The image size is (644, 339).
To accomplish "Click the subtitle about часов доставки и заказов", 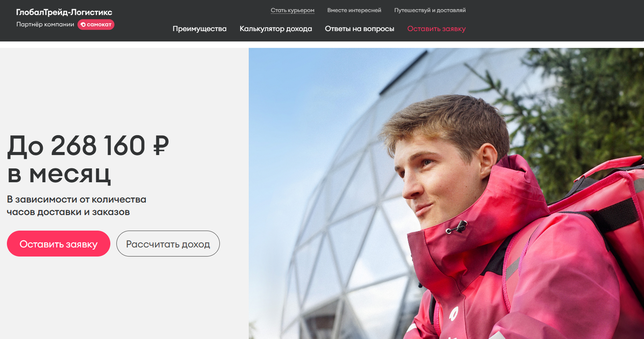I will [x=77, y=206].
